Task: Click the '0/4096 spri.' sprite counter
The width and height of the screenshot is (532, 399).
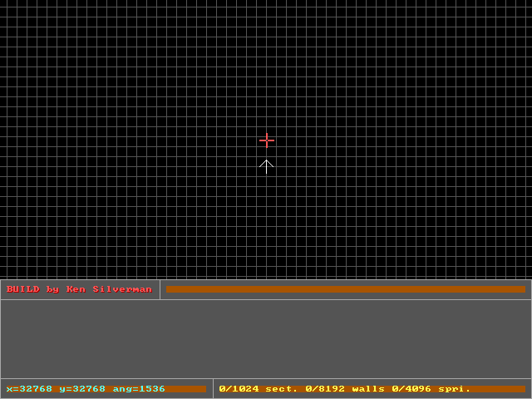Action: coord(431,389)
